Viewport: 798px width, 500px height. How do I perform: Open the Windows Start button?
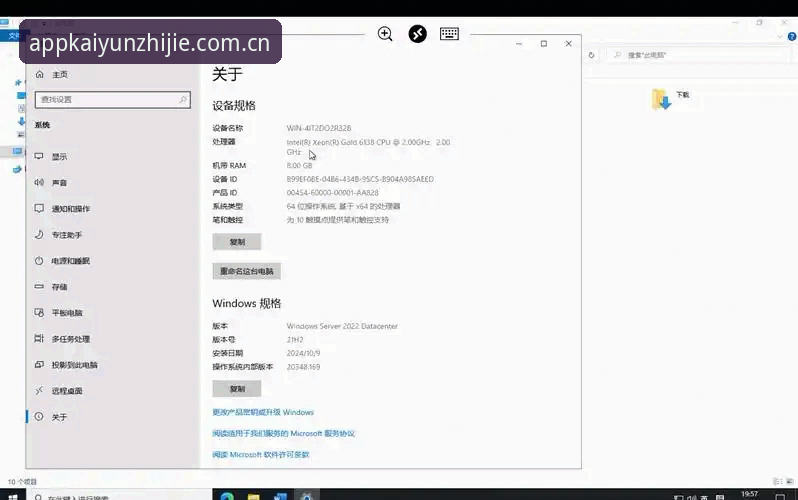(13, 496)
